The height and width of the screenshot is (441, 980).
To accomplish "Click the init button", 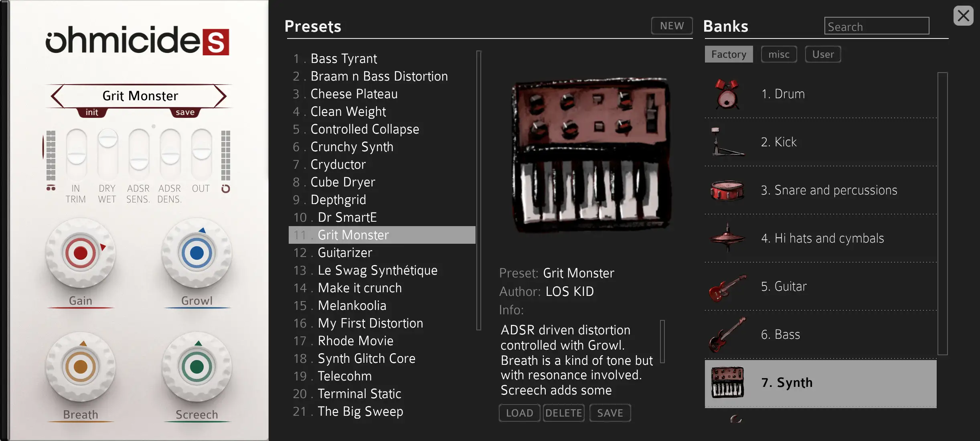I will (92, 113).
